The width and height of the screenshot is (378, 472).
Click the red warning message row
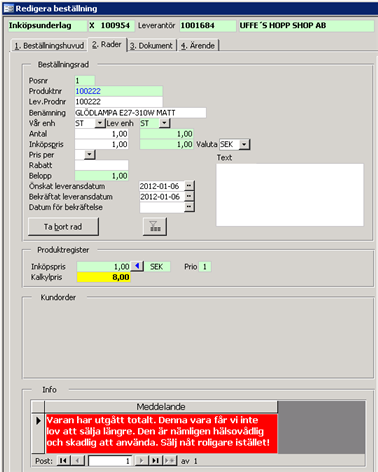(x=161, y=433)
